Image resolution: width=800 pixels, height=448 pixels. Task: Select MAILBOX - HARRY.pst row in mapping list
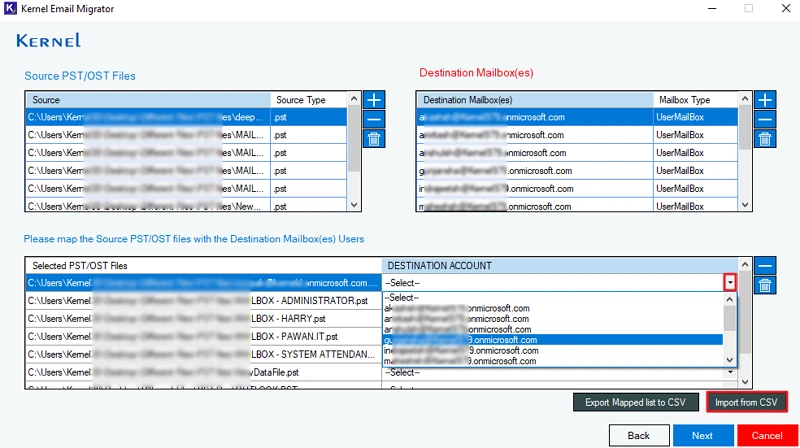click(x=203, y=318)
